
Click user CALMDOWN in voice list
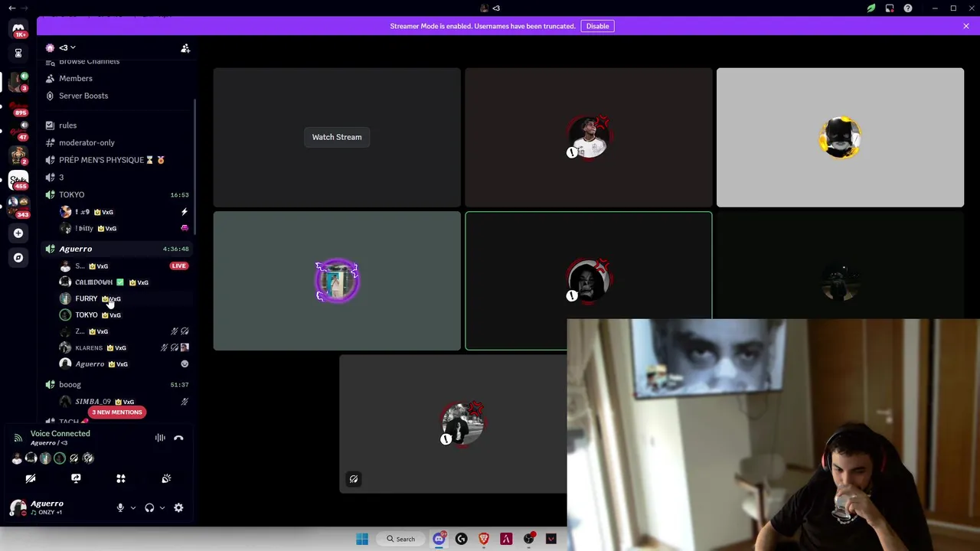point(93,282)
